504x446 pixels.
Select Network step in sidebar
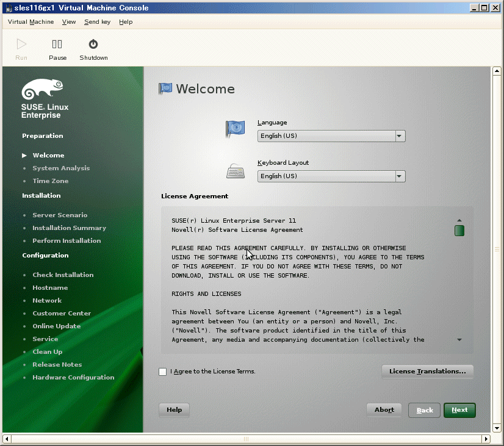(47, 300)
